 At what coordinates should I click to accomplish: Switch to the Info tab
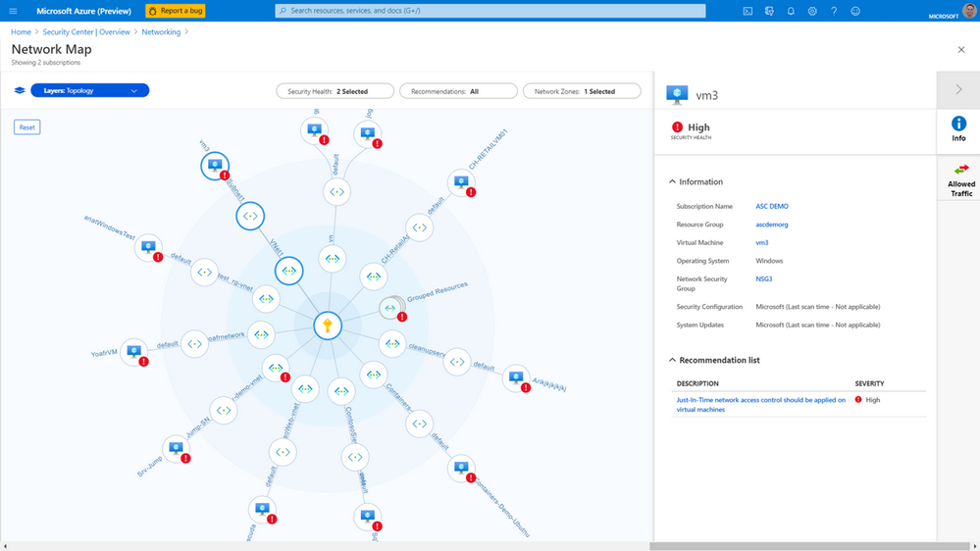tap(958, 129)
